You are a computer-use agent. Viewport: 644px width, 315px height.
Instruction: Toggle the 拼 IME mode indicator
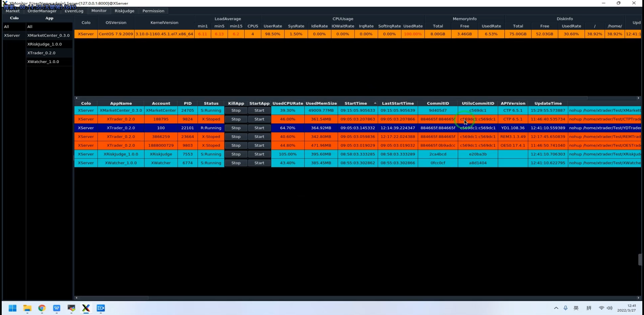pos(589,308)
